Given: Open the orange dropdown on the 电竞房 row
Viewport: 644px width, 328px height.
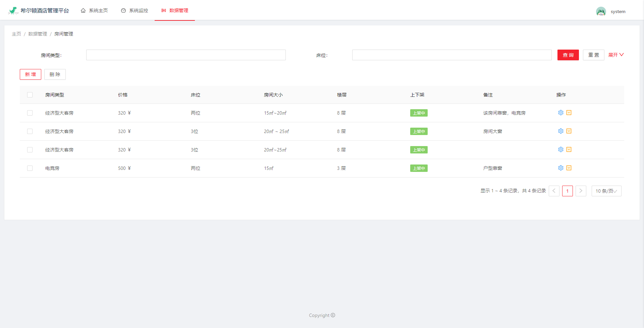Looking at the screenshot, I should (569, 168).
